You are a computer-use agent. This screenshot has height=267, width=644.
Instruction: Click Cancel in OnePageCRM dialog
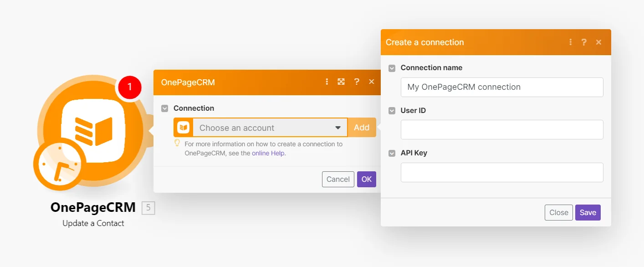(x=338, y=179)
